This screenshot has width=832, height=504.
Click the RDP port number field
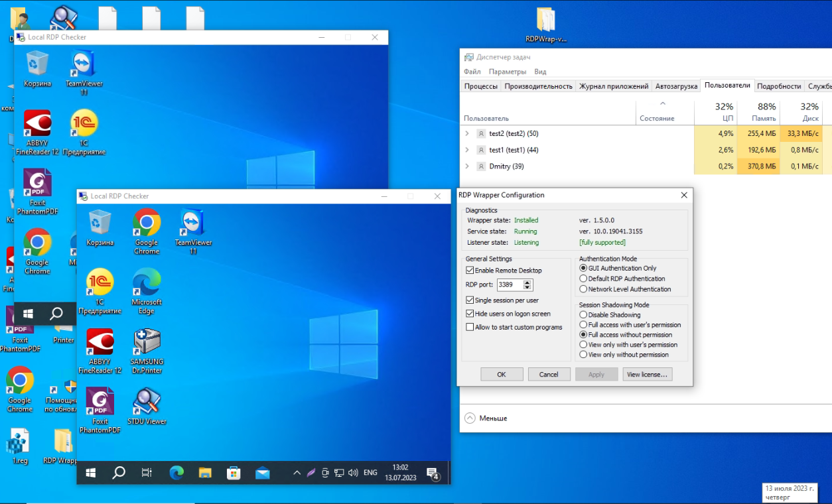[x=510, y=285]
